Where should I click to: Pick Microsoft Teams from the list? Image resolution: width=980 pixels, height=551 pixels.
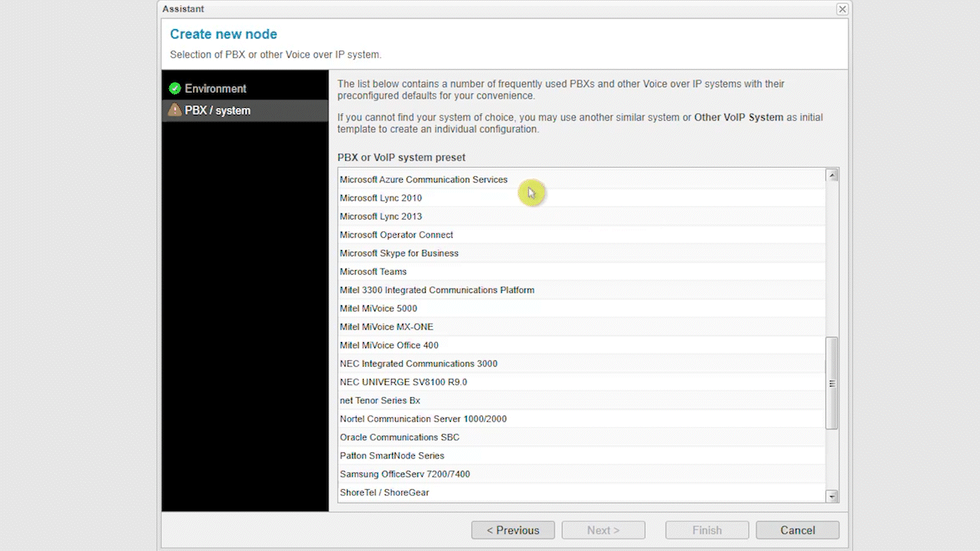(x=582, y=272)
